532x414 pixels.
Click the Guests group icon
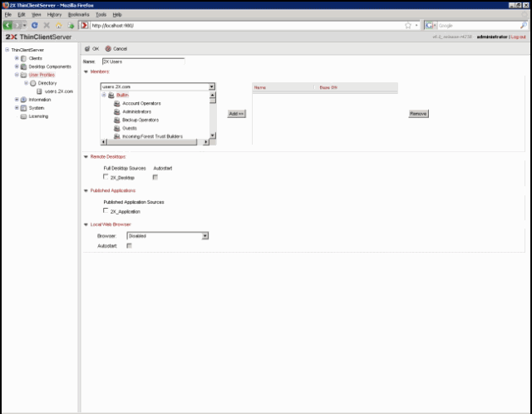(x=117, y=128)
